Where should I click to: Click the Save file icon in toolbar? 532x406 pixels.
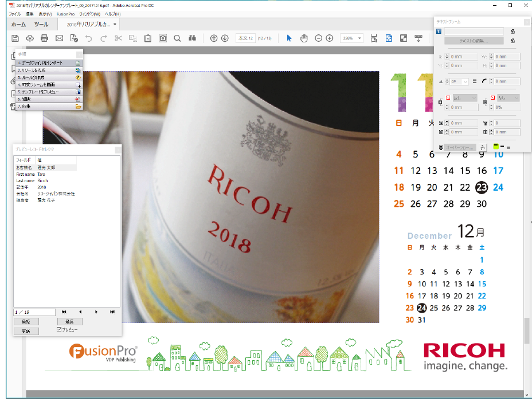point(15,38)
